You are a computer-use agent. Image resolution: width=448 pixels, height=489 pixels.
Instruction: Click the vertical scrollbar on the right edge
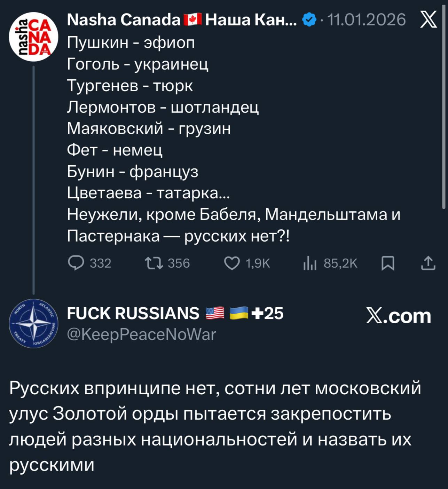(x=443, y=104)
